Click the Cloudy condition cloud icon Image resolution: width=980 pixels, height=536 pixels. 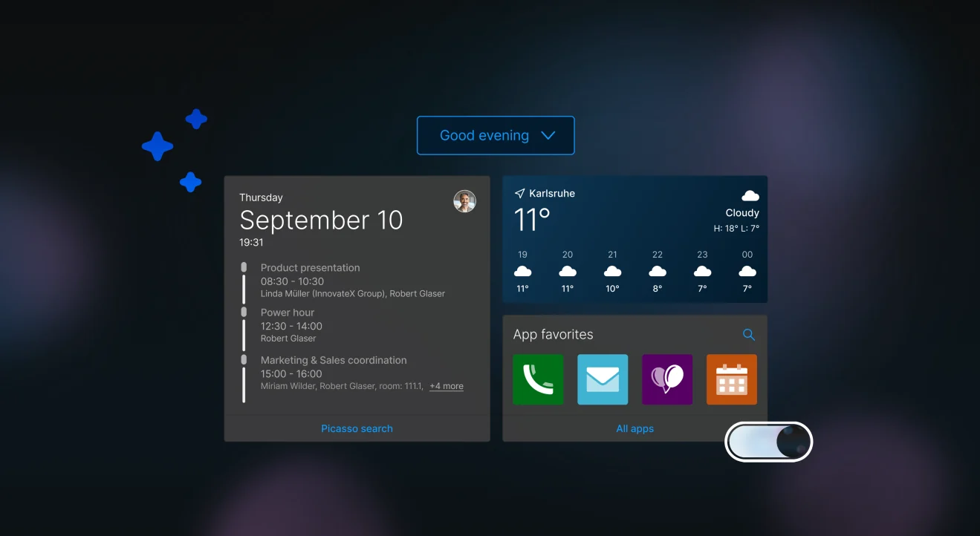(x=750, y=196)
